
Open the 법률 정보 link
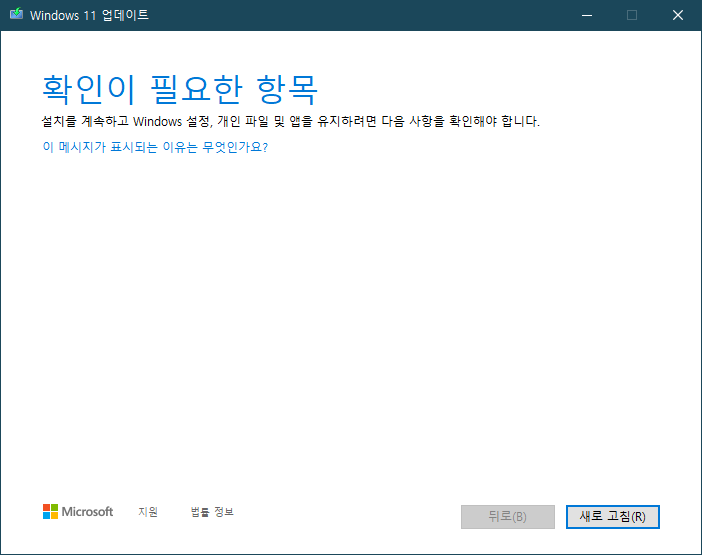click(212, 512)
